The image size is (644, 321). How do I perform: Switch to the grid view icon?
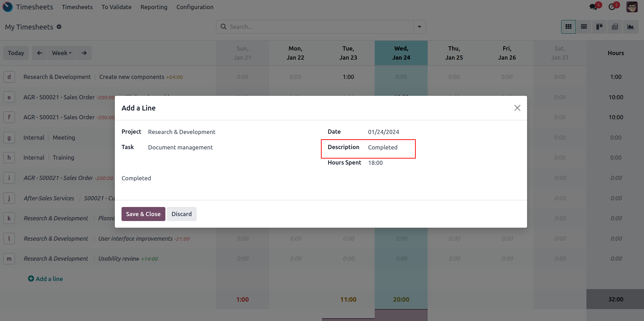click(568, 27)
